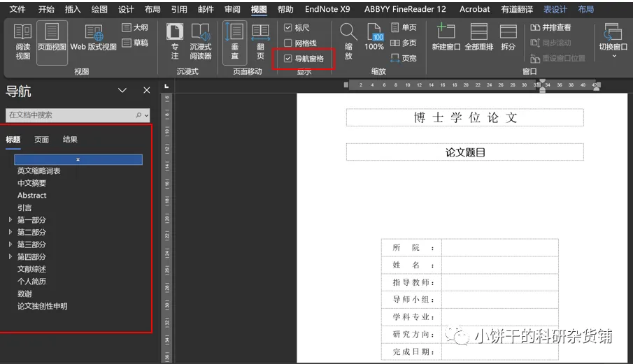633x364 pixels.
Task: Enable View Side by Side (并排查看)
Action: coord(550,27)
